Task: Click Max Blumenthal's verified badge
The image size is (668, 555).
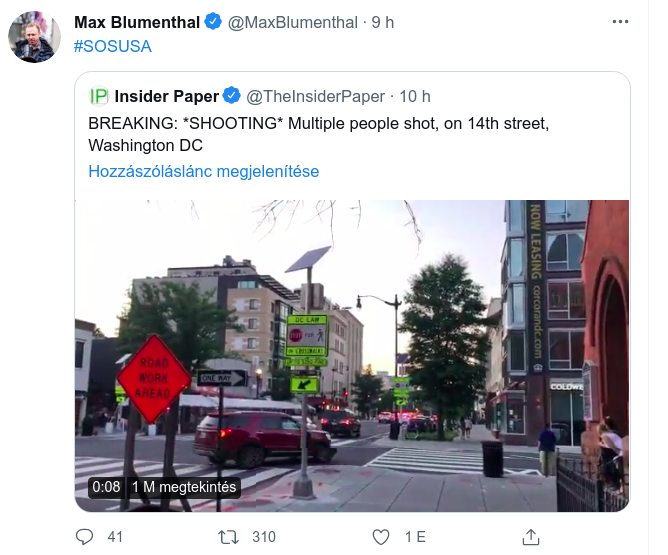Action: [213, 22]
